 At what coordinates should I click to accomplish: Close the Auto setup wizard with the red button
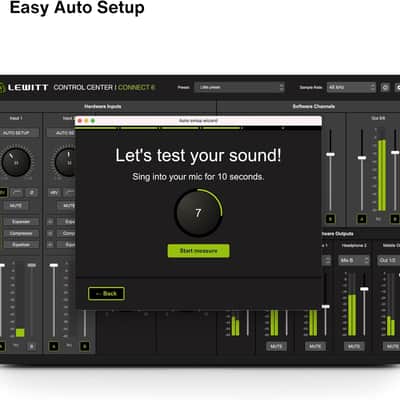click(80, 121)
